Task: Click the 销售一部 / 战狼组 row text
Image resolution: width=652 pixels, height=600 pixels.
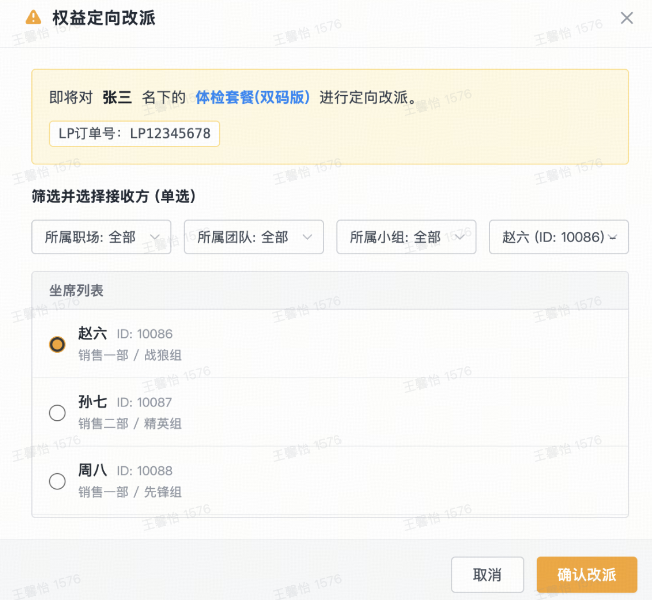Action: 130,355
